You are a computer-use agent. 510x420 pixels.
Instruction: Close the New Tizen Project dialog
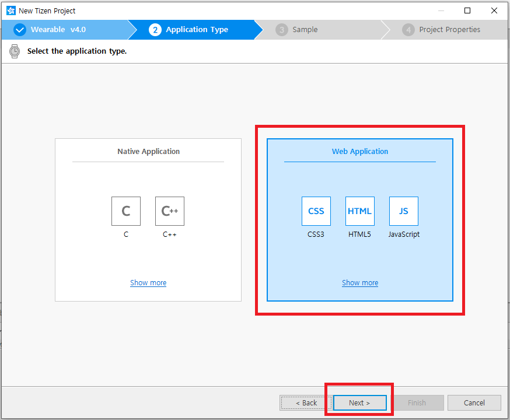pyautogui.click(x=494, y=10)
